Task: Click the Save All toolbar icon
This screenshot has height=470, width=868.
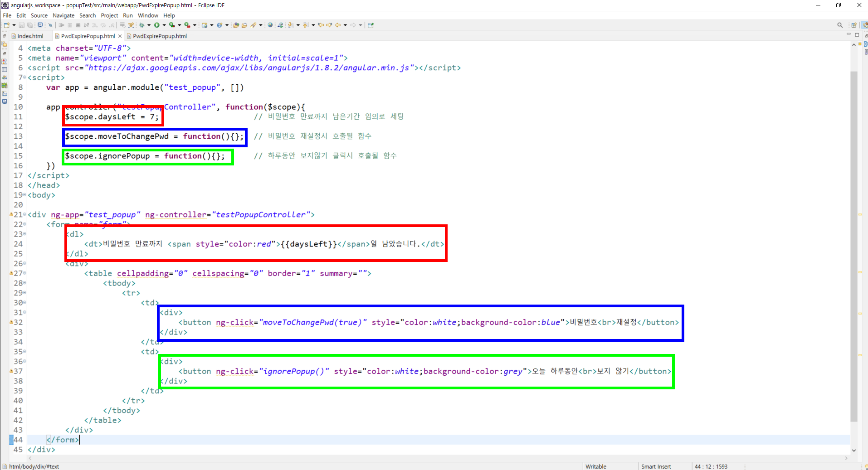Action: (30, 25)
